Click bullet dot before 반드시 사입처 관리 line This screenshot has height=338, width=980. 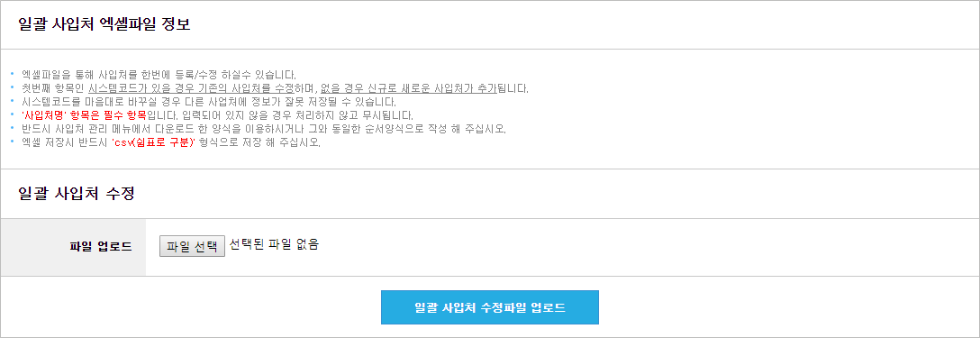tap(13, 128)
